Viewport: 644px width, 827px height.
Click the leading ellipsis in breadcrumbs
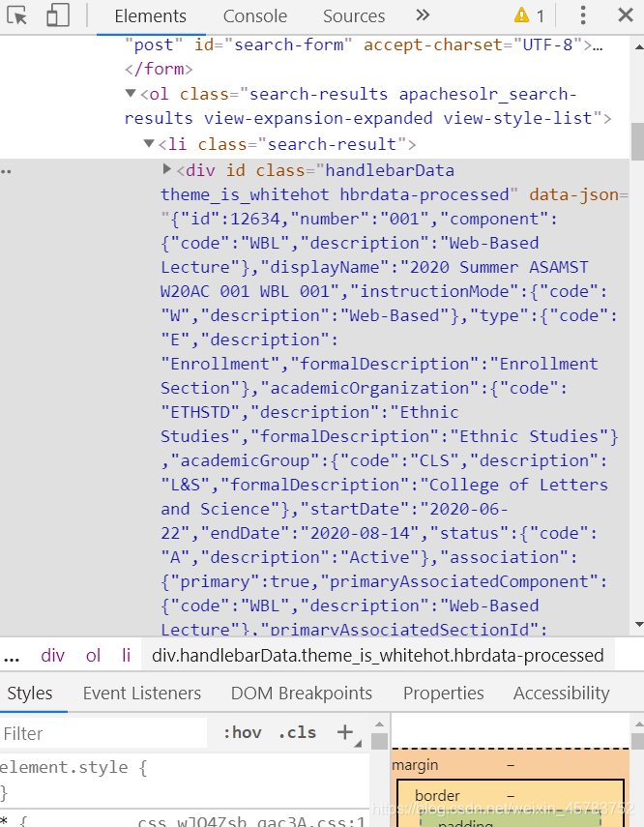[x=12, y=656]
